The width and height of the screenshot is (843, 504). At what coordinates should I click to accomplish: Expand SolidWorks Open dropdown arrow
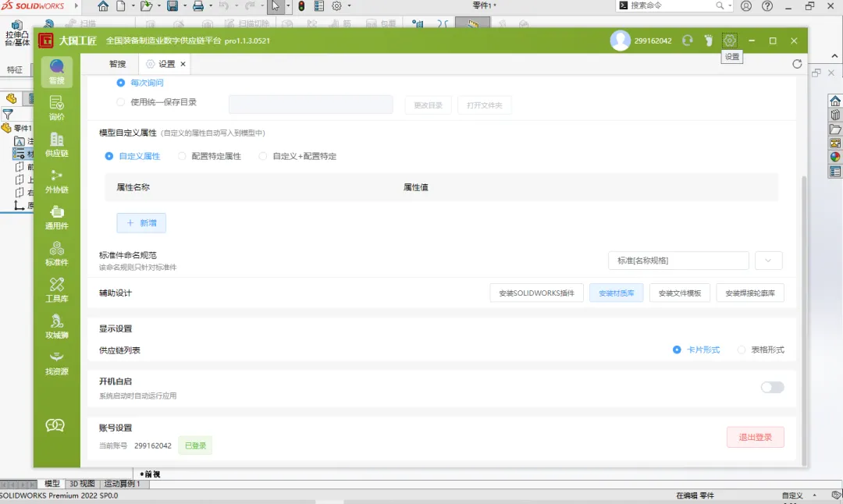pyautogui.click(x=159, y=6)
